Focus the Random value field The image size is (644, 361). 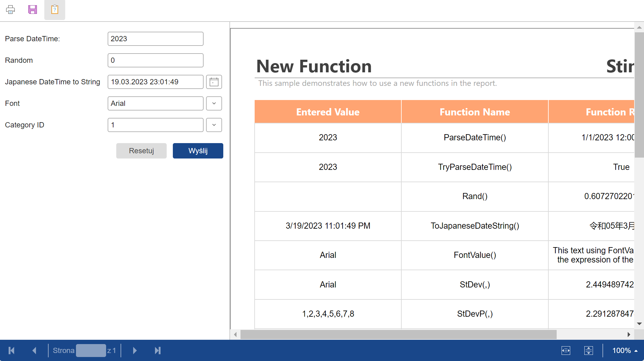click(x=155, y=60)
